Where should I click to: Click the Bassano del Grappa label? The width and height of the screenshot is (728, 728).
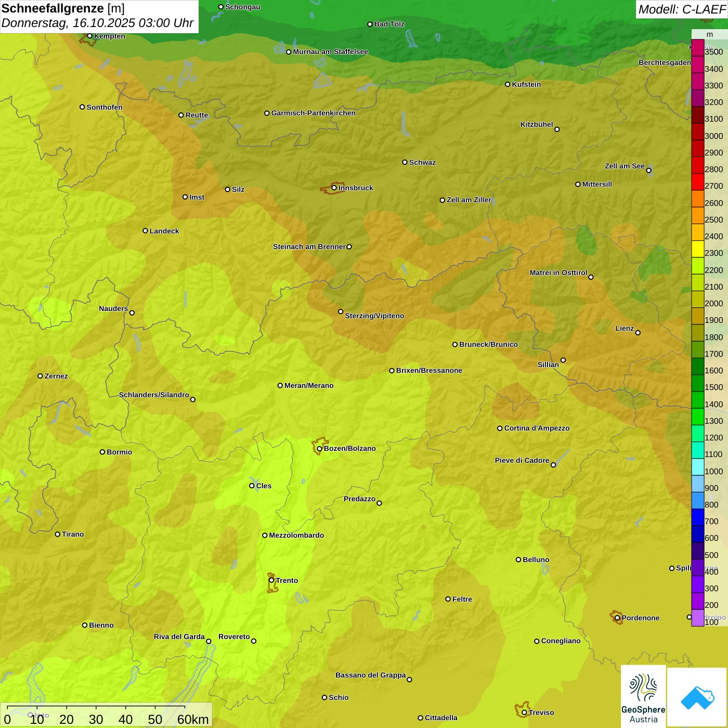pos(371,675)
